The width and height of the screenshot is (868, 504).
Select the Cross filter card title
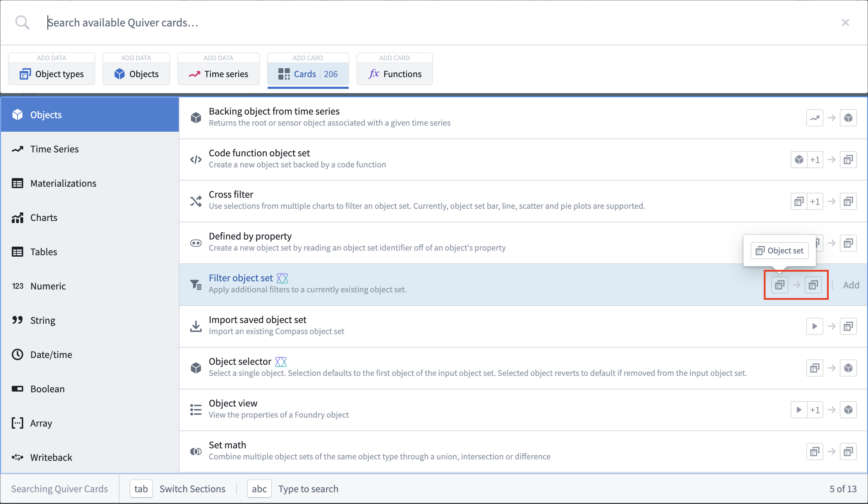pos(231,195)
